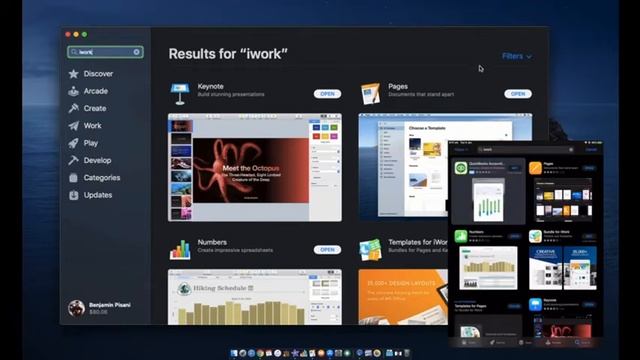Image resolution: width=640 pixels, height=360 pixels.
Task: Clear search text in iPad search bar
Action: tap(571, 150)
